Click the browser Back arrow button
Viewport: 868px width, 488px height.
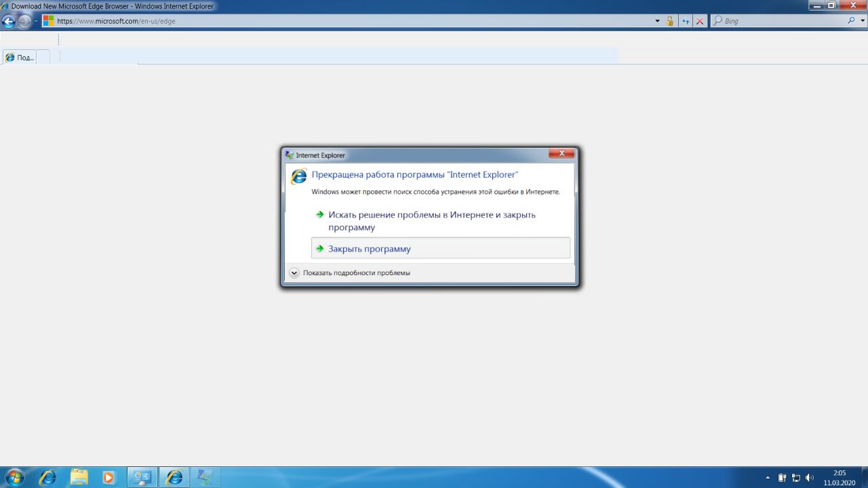click(9, 21)
